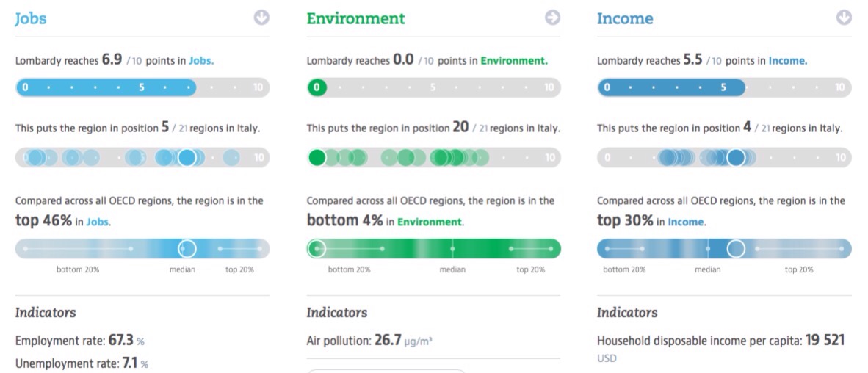This screenshot has height=373, width=868.
Task: Click the Jobs score bar at 5
Action: click(x=142, y=88)
